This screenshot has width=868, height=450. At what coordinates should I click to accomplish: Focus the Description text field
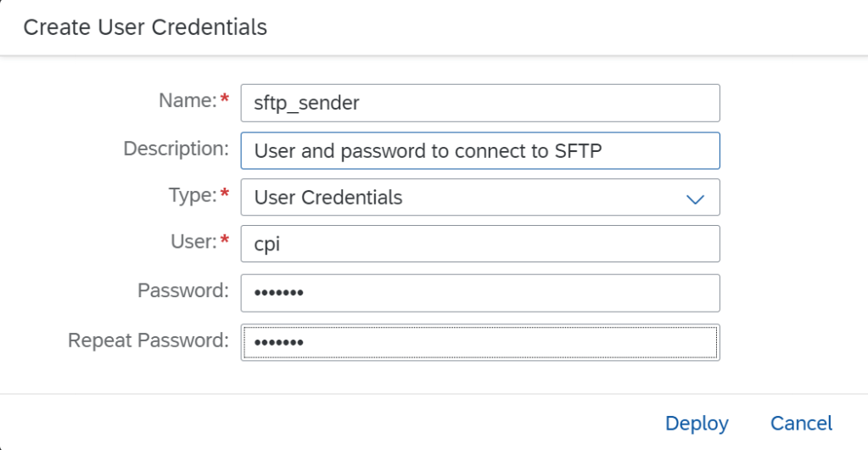pos(479,151)
